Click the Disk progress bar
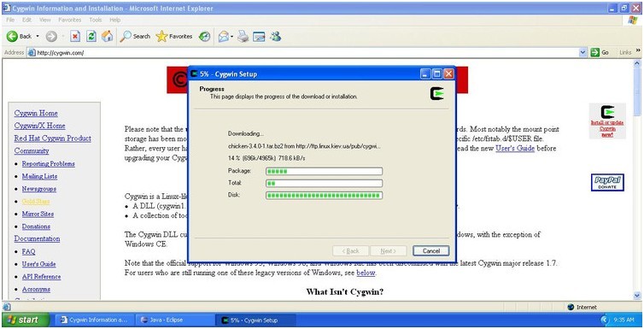 click(x=324, y=196)
